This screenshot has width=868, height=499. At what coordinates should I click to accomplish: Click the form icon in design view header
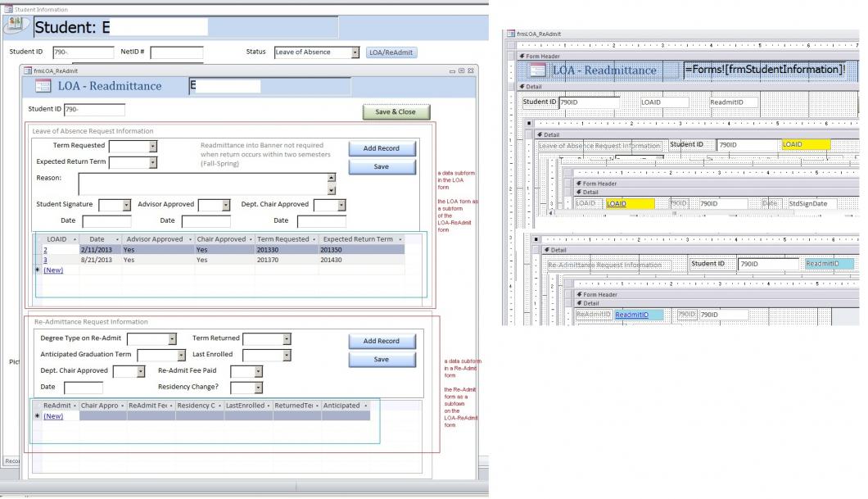pos(540,70)
